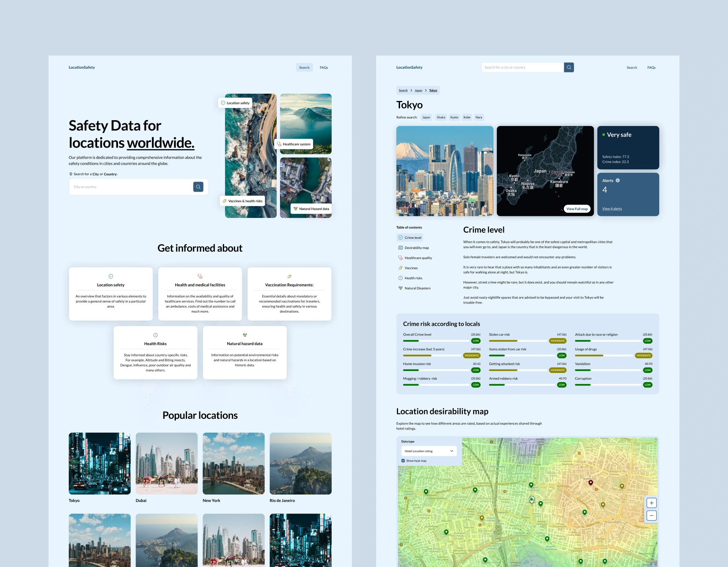
Task: Refine search with the Osaka chip
Action: point(441,117)
